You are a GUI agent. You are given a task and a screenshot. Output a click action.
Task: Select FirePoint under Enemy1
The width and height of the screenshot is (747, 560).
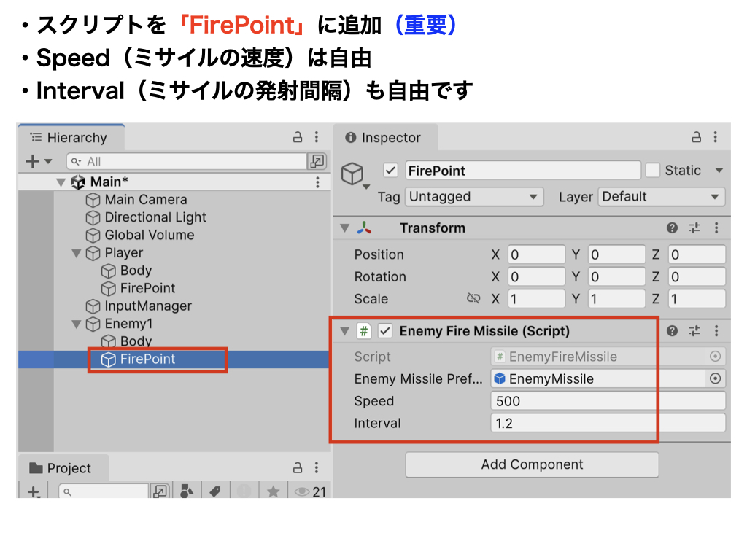[x=147, y=359]
